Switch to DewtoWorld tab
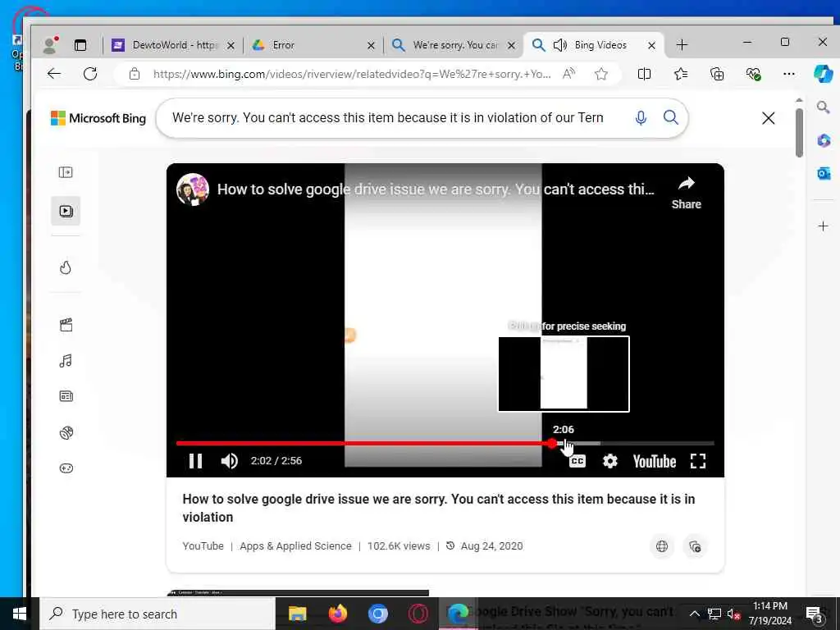Viewport: 840px width, 630px height. click(172, 45)
